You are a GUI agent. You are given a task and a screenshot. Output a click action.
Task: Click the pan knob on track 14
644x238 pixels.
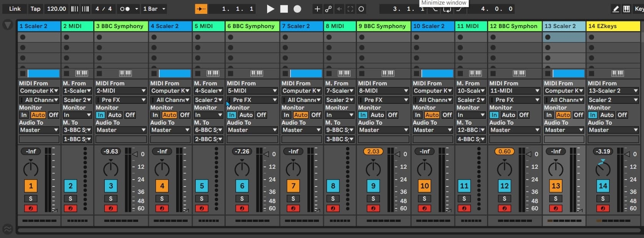(603, 168)
